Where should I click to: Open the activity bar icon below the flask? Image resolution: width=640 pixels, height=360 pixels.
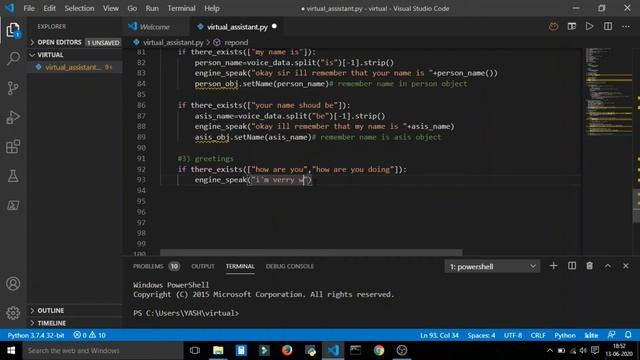coord(13,205)
